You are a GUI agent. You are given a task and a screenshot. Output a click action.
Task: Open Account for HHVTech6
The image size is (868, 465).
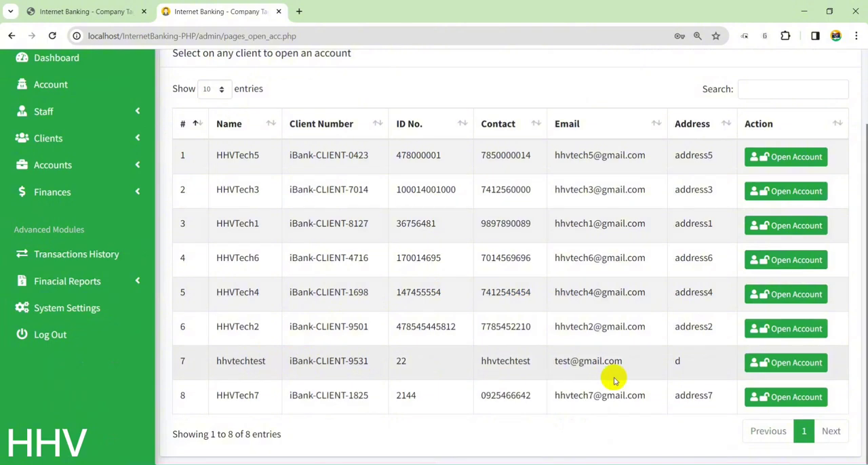coord(786,260)
